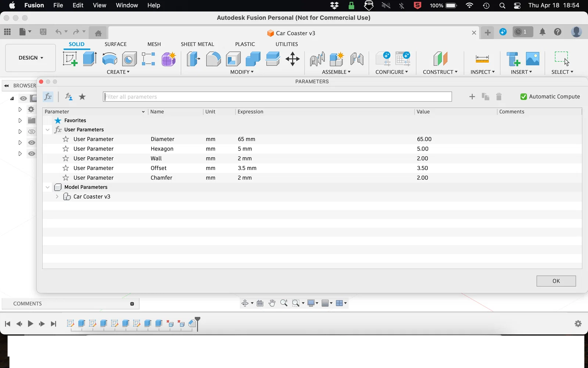Open the CONSTRUCT dropdown menu
588x368 pixels.
click(x=440, y=72)
